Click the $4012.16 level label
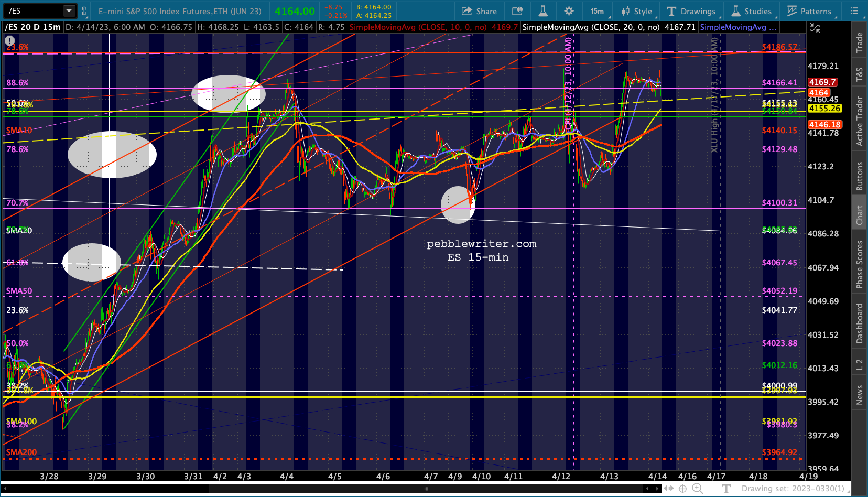This screenshot has width=868, height=497. tap(779, 365)
